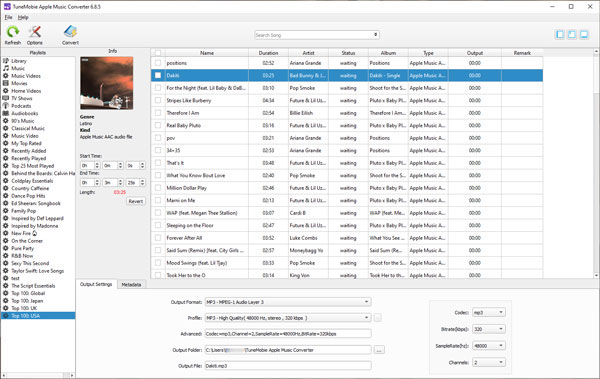Click gear icon beside Movies

(x=6, y=83)
